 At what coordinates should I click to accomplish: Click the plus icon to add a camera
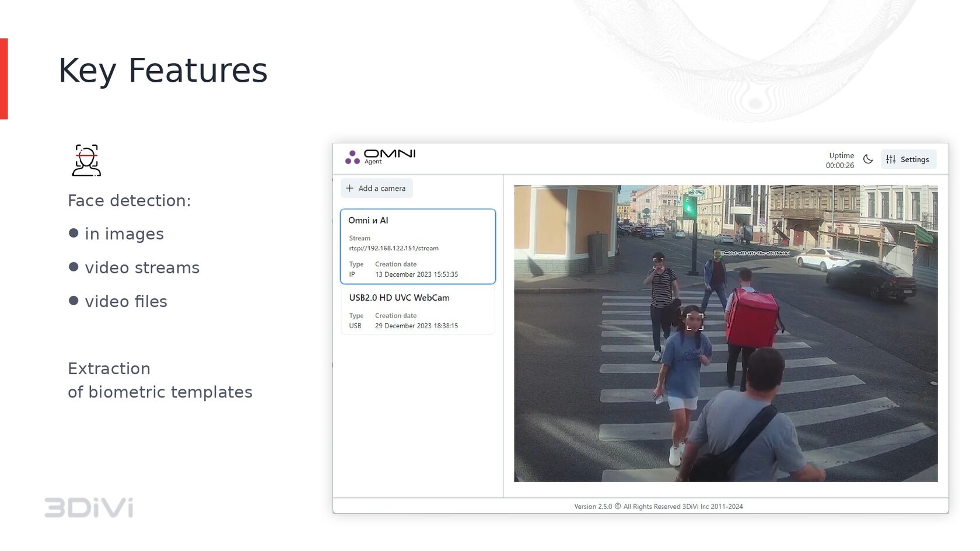350,188
